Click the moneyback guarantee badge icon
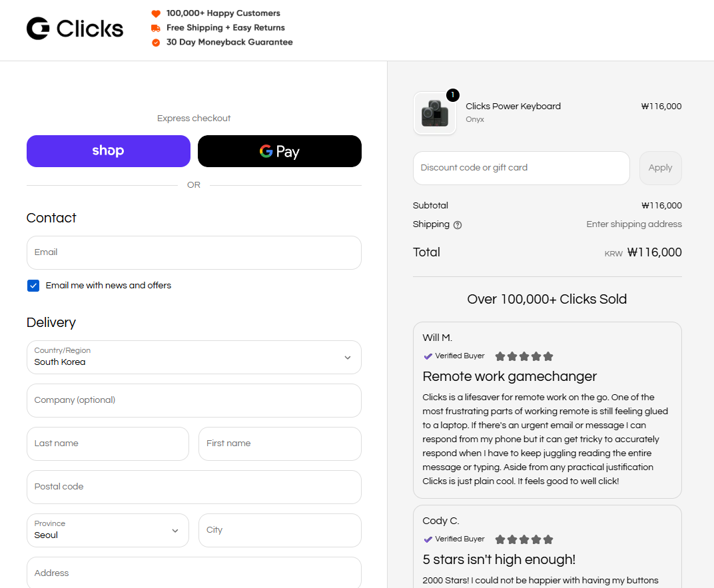This screenshot has width=714, height=588. pos(156,43)
